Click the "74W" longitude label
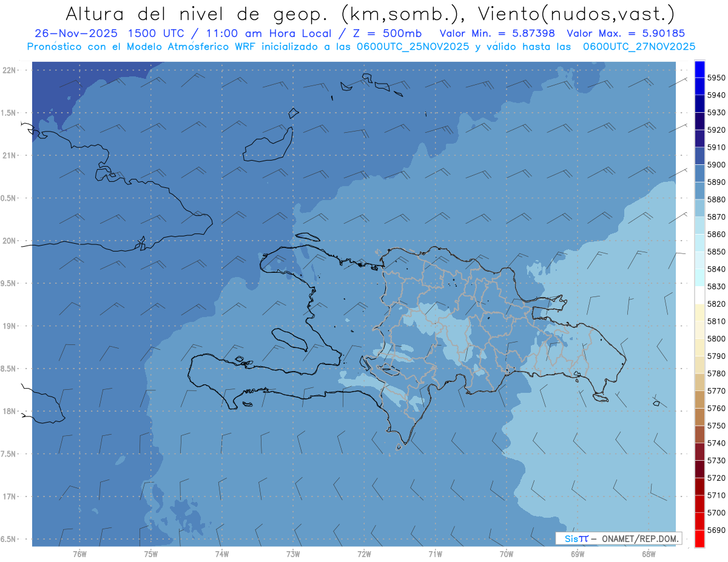 222,554
